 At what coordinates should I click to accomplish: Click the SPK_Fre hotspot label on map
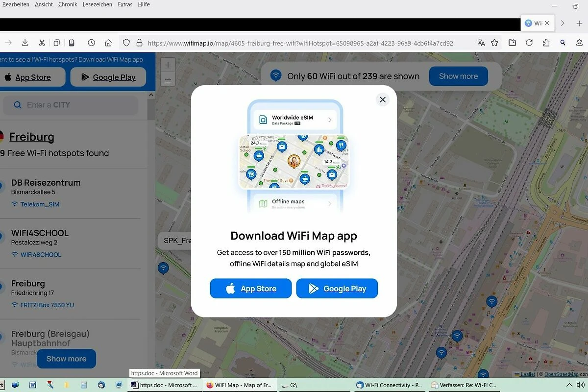pyautogui.click(x=176, y=241)
